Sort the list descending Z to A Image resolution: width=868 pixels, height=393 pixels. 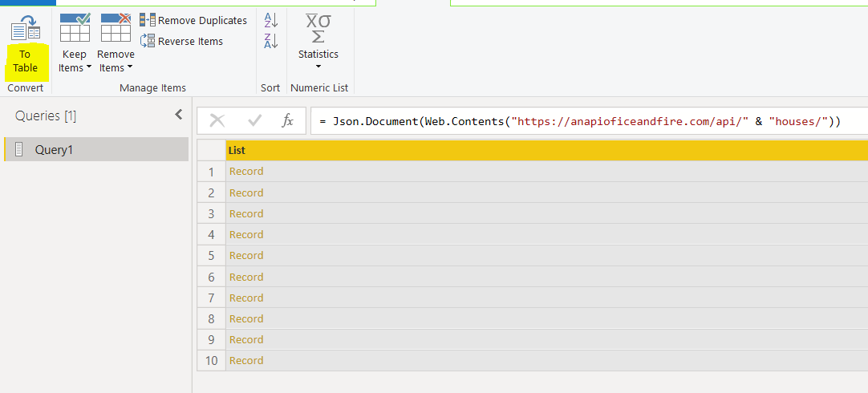[270, 42]
